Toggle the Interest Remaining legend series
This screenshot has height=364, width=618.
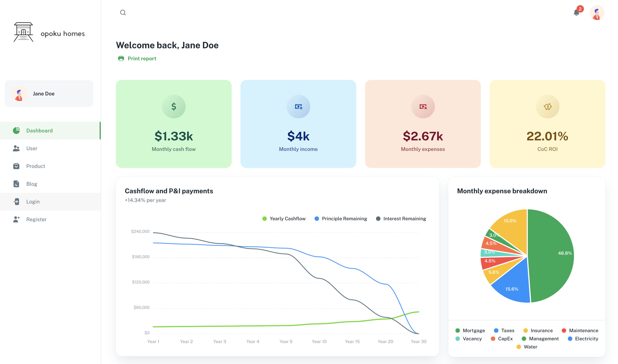point(401,219)
